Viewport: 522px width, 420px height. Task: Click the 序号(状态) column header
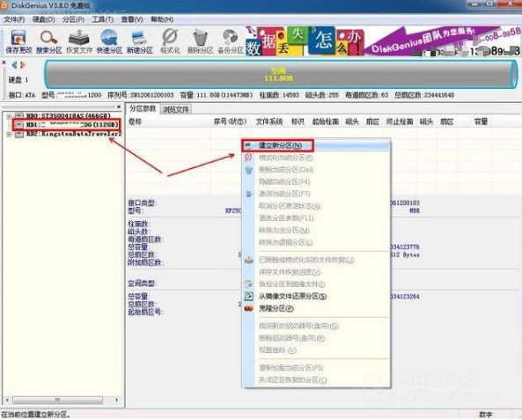point(230,122)
